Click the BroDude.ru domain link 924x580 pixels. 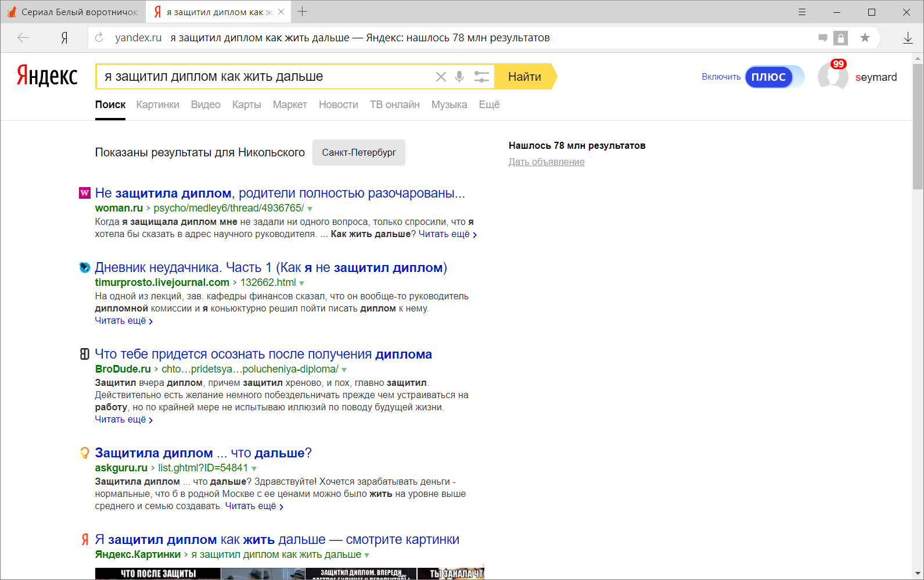(123, 369)
